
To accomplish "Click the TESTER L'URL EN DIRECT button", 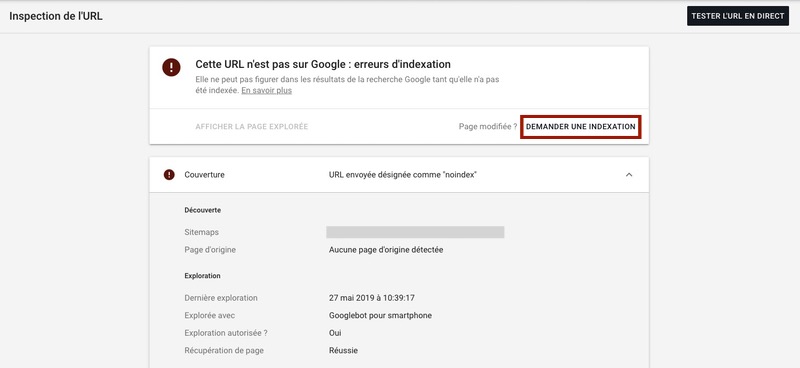I will click(738, 16).
